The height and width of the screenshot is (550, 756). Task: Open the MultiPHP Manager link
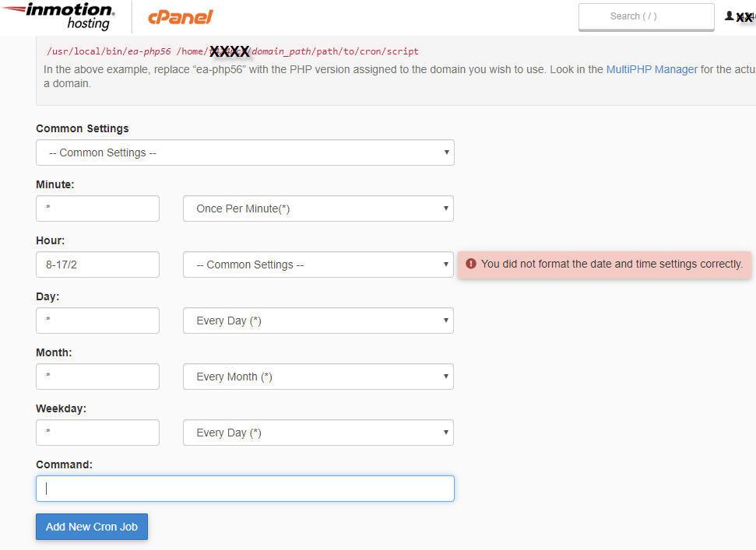coord(652,69)
